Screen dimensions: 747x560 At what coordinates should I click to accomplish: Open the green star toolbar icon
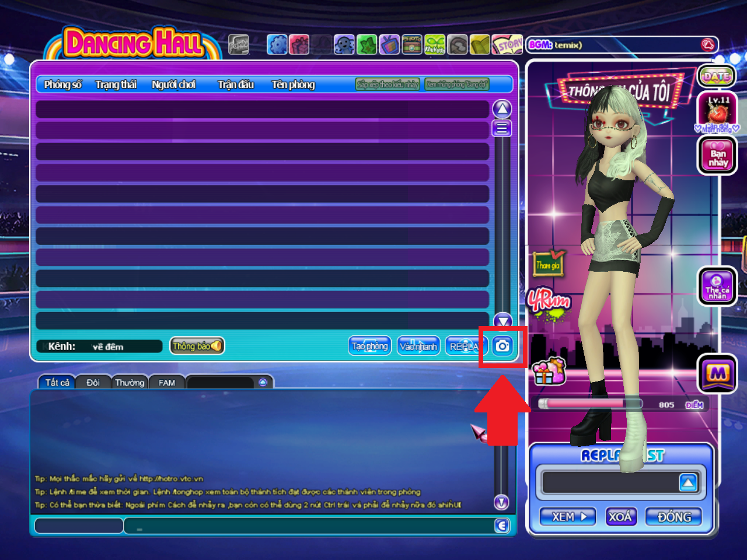[x=366, y=44]
